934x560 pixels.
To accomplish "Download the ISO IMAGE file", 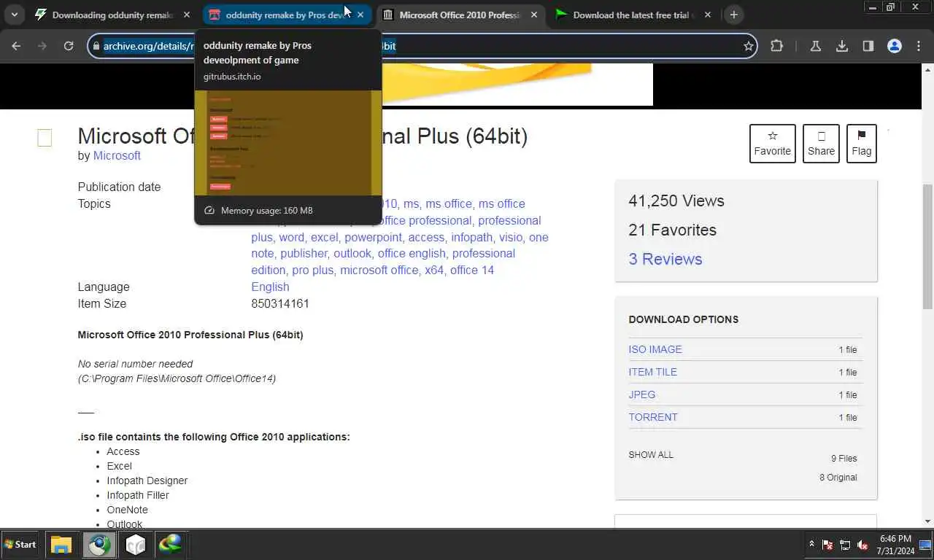I will pos(655,349).
